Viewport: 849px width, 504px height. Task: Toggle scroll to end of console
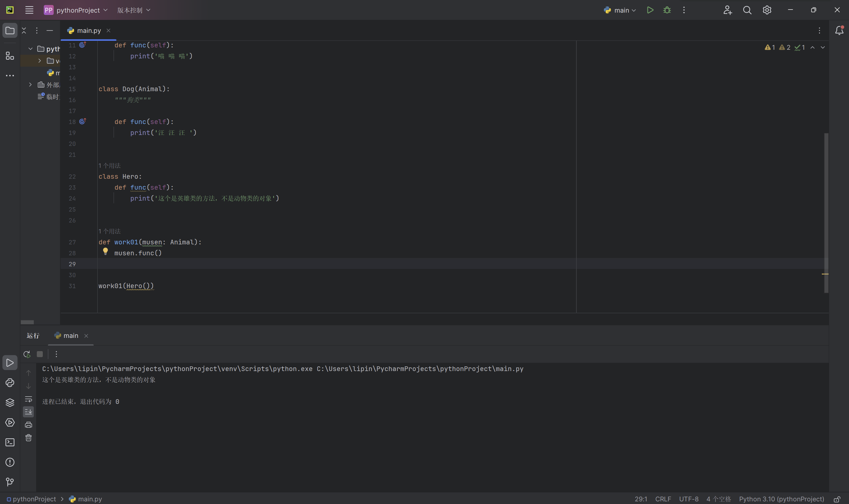tap(29, 411)
